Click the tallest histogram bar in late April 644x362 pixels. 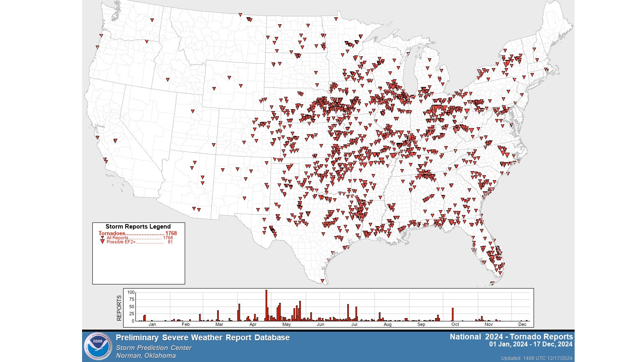coord(266,305)
